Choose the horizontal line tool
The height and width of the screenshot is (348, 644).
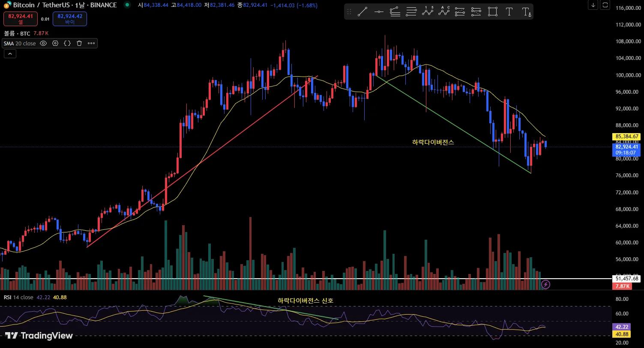pyautogui.click(x=379, y=12)
